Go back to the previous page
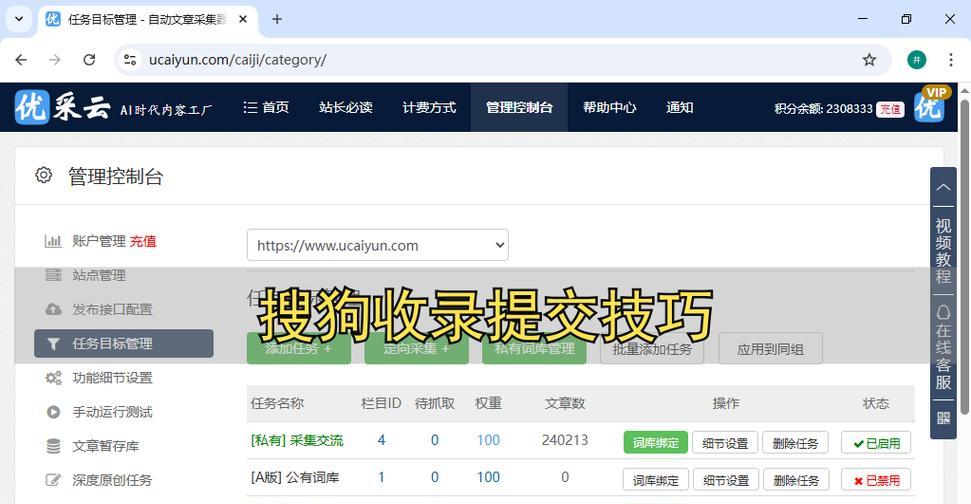Image resolution: width=971 pixels, height=504 pixels. [21, 59]
